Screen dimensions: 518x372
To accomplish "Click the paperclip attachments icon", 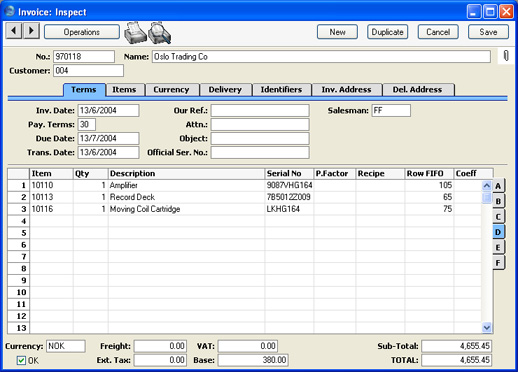I will (x=506, y=56).
